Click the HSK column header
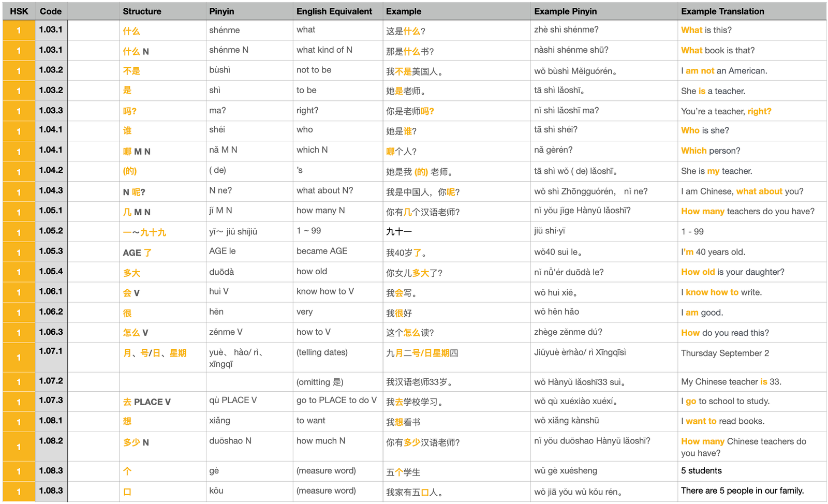Screen dimensions: 828x504 (x=19, y=11)
